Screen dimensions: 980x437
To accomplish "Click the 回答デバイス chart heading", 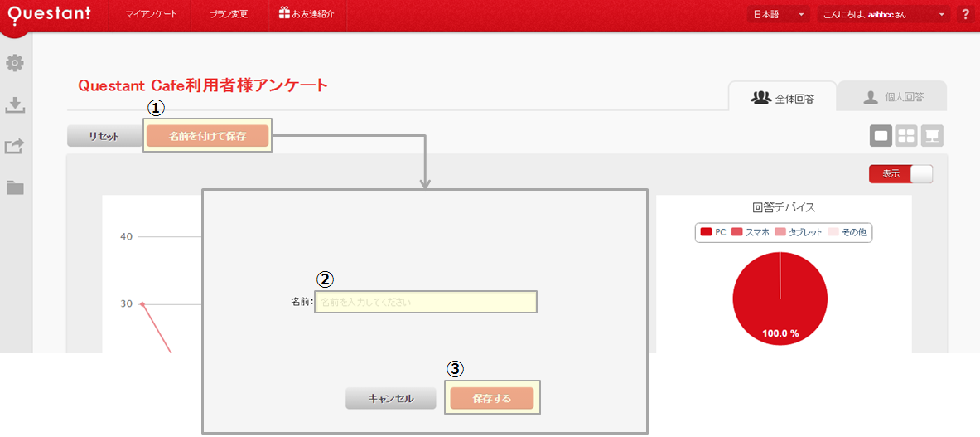I will [784, 207].
